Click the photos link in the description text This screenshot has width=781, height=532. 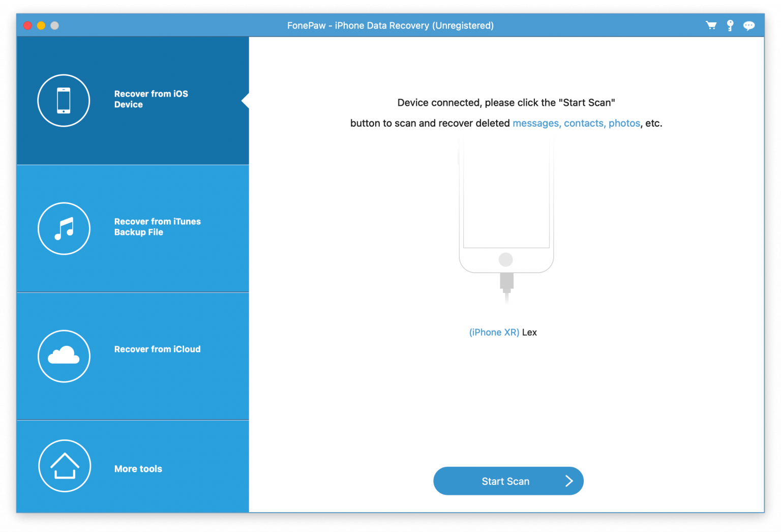coord(624,123)
